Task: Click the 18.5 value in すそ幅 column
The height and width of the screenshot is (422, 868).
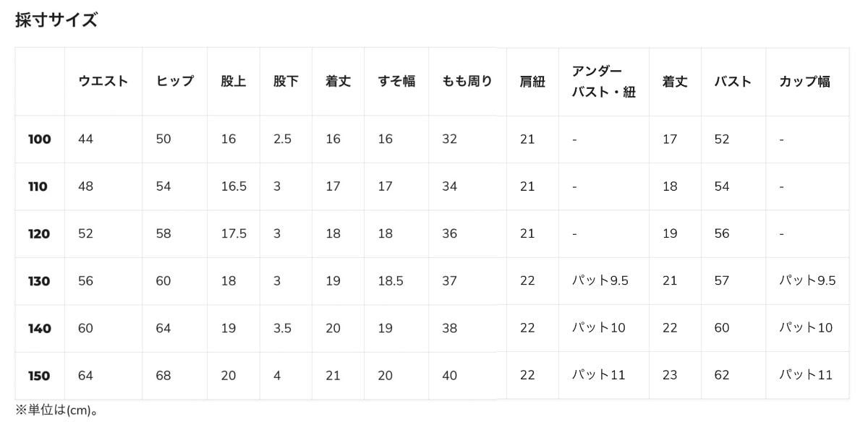Action: tap(391, 281)
